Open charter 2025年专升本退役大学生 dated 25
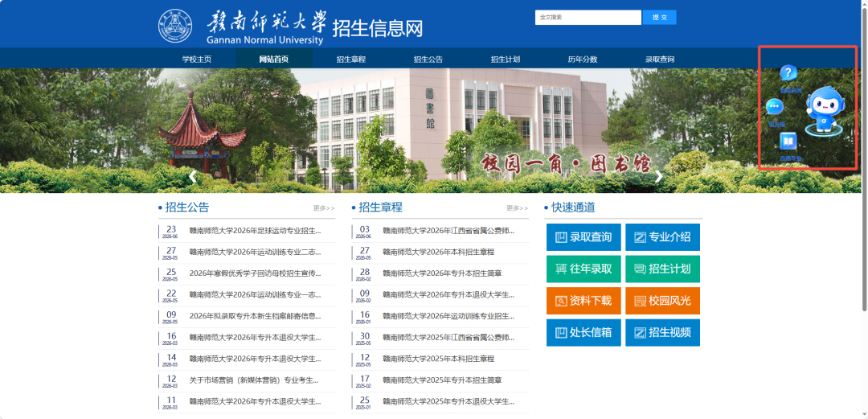This screenshot has width=868, height=419. [448, 401]
